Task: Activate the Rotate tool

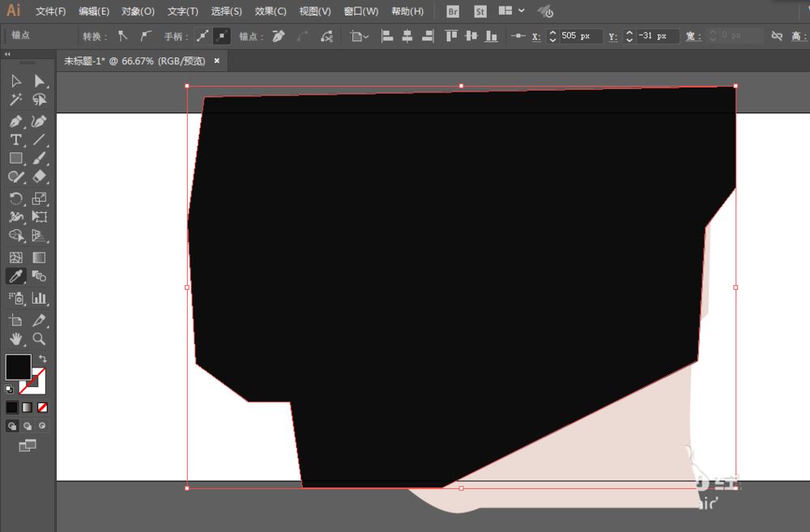Action: [15, 198]
